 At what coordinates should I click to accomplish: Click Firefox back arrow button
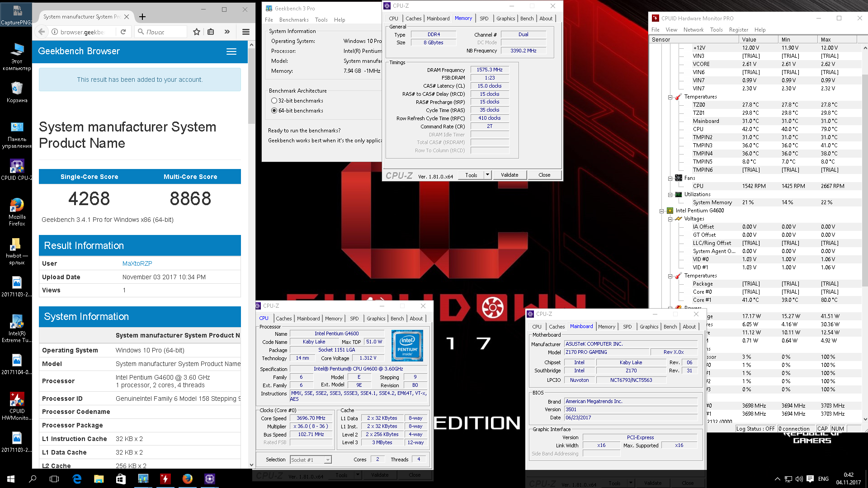pyautogui.click(x=42, y=32)
